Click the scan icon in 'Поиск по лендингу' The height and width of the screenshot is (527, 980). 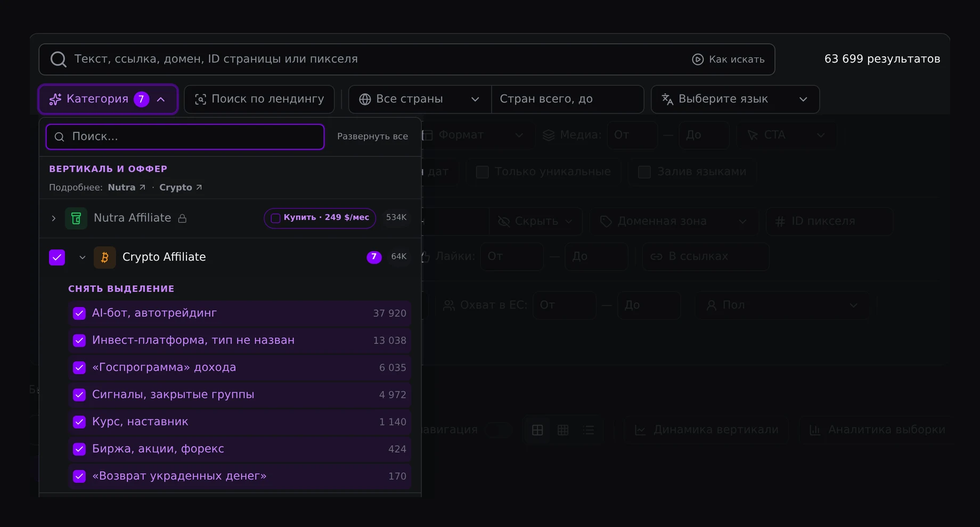200,99
